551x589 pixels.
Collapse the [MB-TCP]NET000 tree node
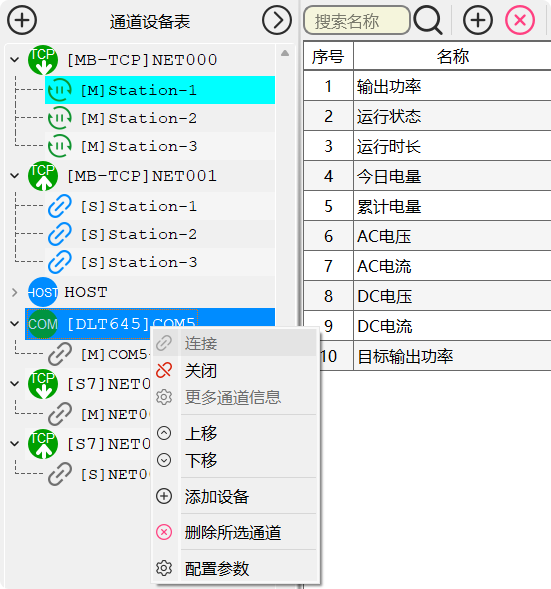tap(15, 60)
